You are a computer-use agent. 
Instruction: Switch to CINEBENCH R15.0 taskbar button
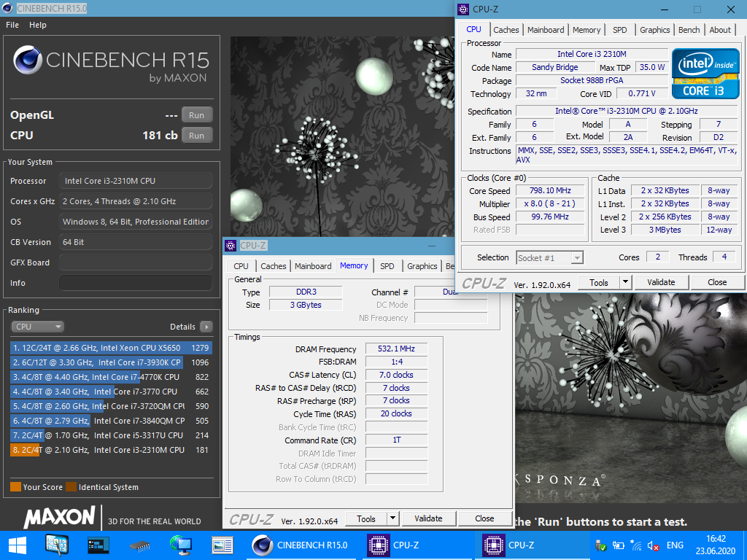[x=301, y=545]
